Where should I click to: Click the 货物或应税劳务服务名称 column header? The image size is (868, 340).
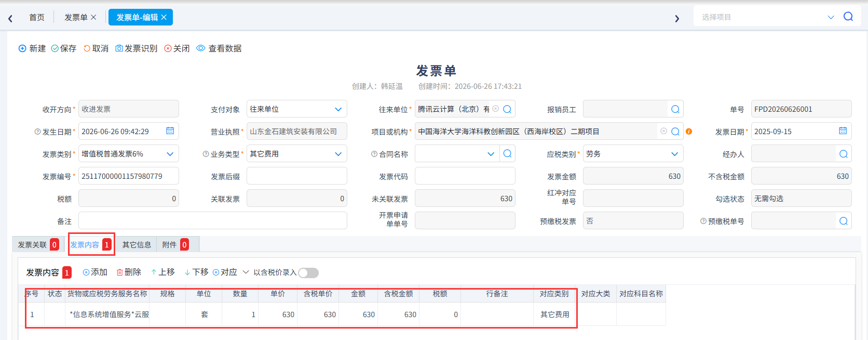[x=107, y=294]
